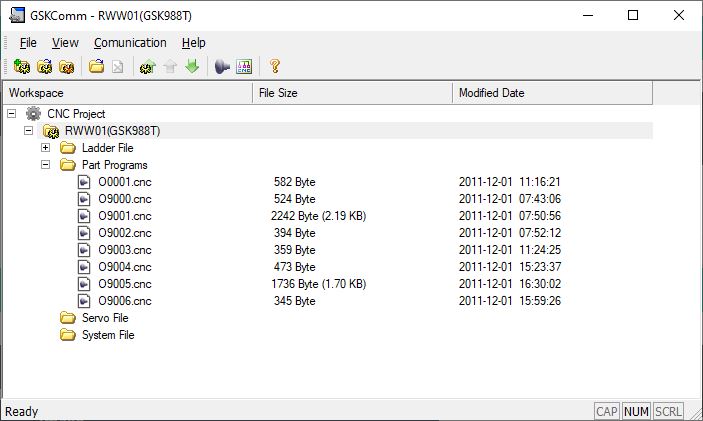Click the O0001.cnc file icon

[x=84, y=182]
